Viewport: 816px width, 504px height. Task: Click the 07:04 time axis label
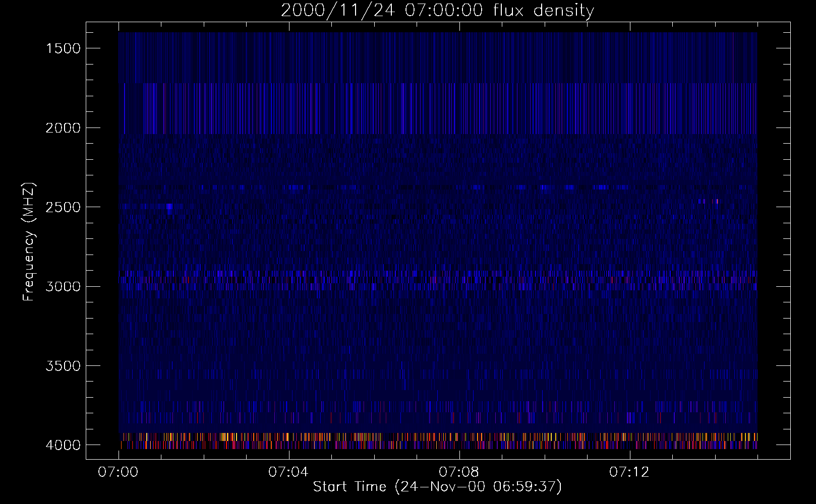pos(288,472)
